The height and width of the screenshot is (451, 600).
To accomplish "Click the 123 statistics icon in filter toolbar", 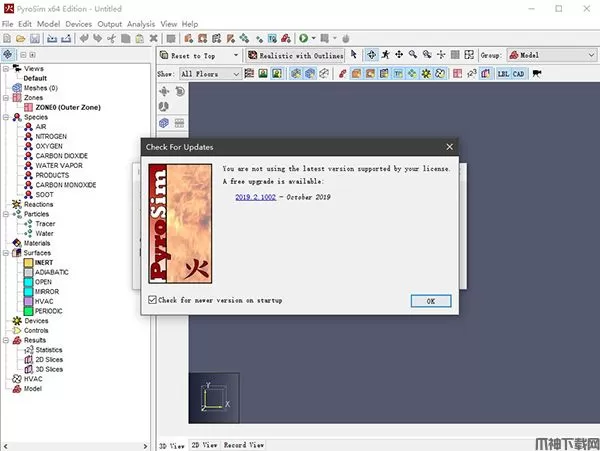I will click(x=471, y=73).
